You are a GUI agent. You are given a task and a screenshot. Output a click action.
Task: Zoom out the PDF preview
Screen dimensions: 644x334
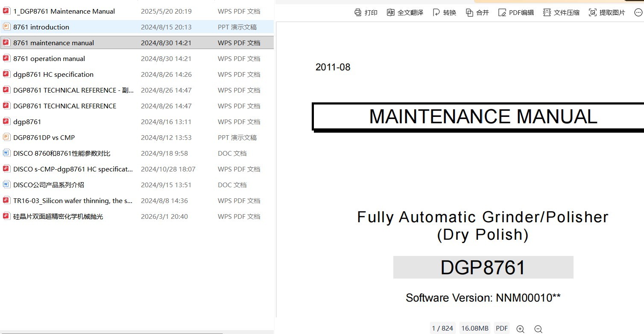pos(538,328)
